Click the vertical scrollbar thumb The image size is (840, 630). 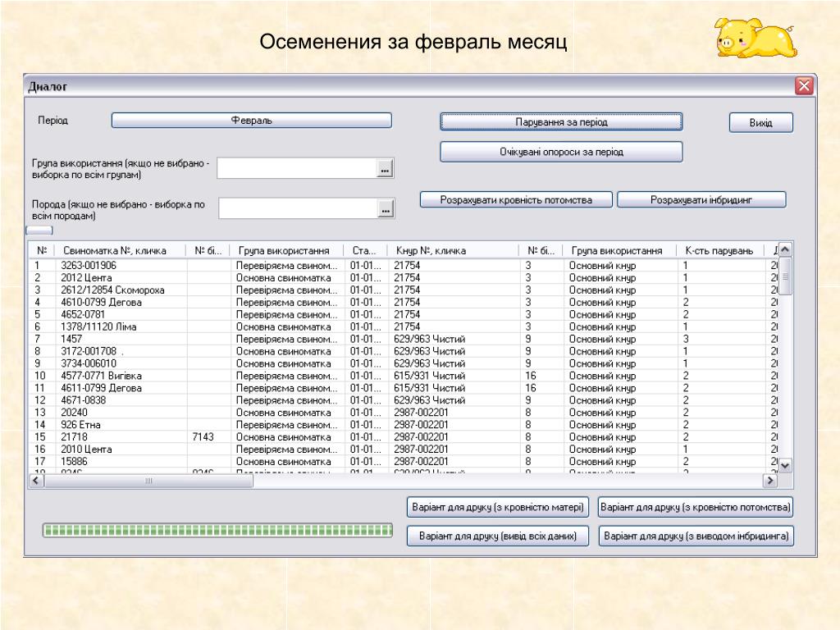(785, 276)
